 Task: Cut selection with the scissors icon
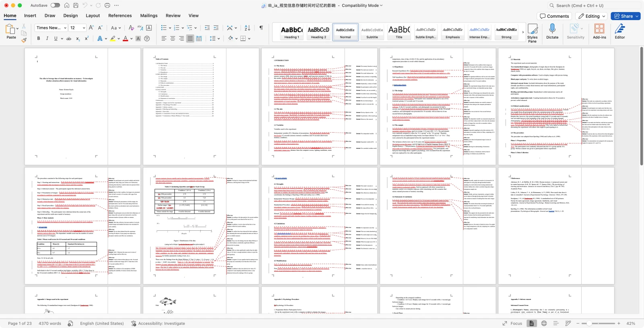(x=24, y=26)
